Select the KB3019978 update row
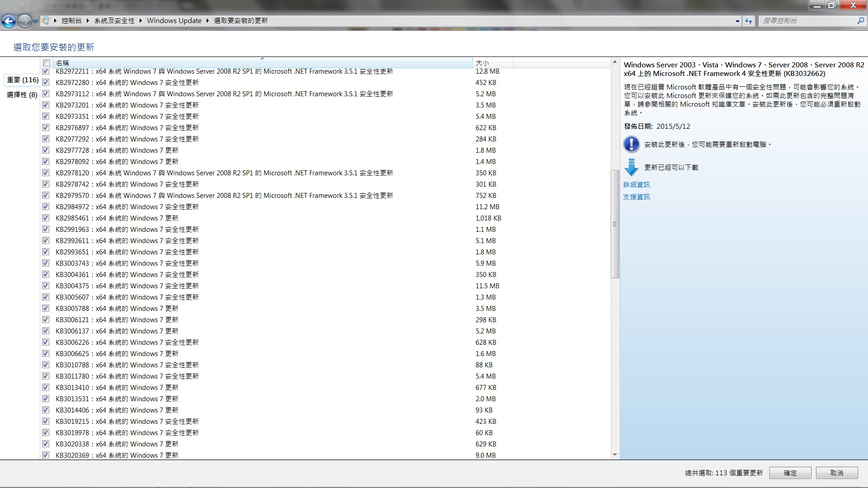 click(325, 433)
